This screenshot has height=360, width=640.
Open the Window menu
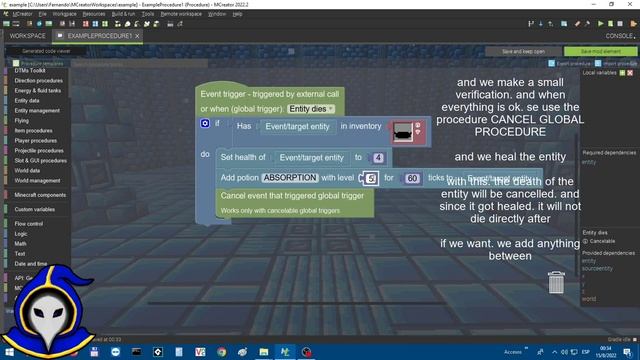[217, 14]
